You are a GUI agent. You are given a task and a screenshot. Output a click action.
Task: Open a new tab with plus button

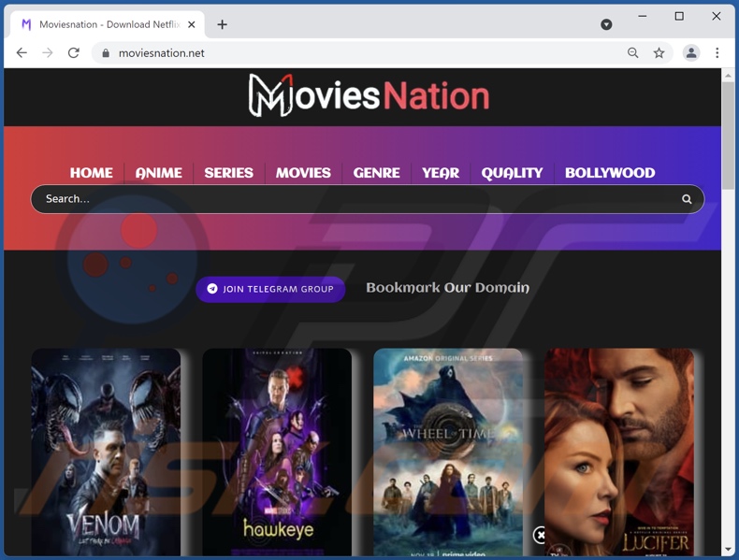(x=222, y=24)
